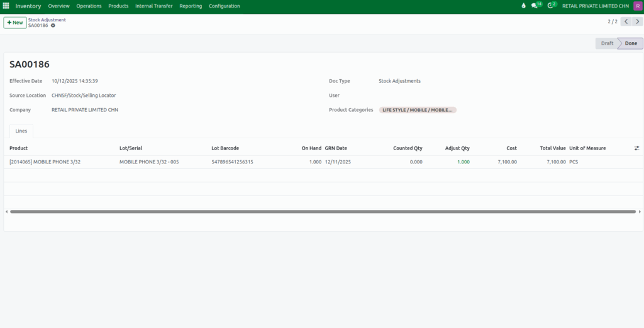
Task: Go to next record arrow
Action: (x=637, y=21)
